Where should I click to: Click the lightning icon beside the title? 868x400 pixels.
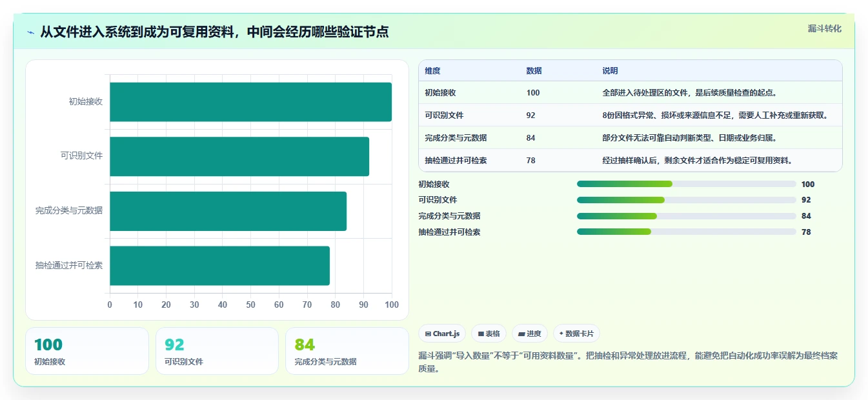tap(30, 32)
